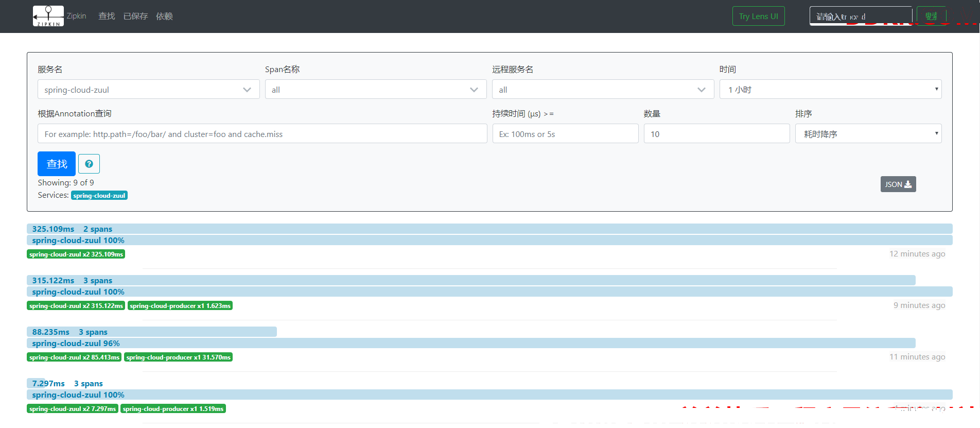Open the 7.297ms 3 spans trace

coord(65,383)
